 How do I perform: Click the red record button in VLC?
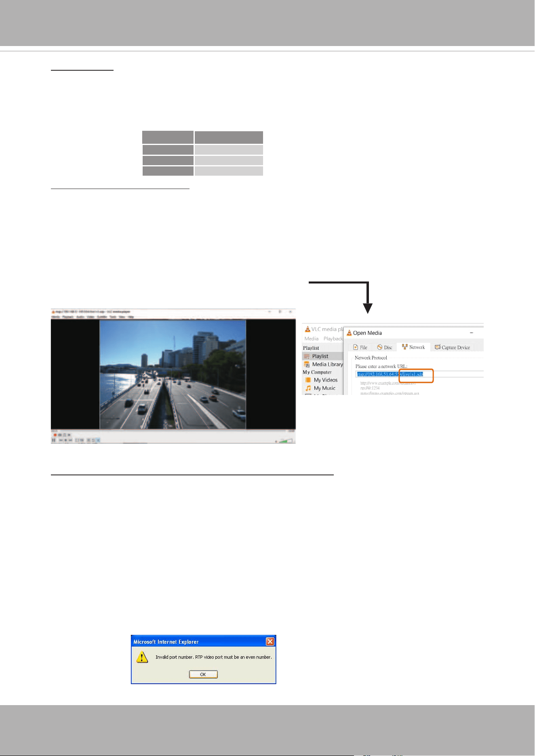[x=55, y=435]
